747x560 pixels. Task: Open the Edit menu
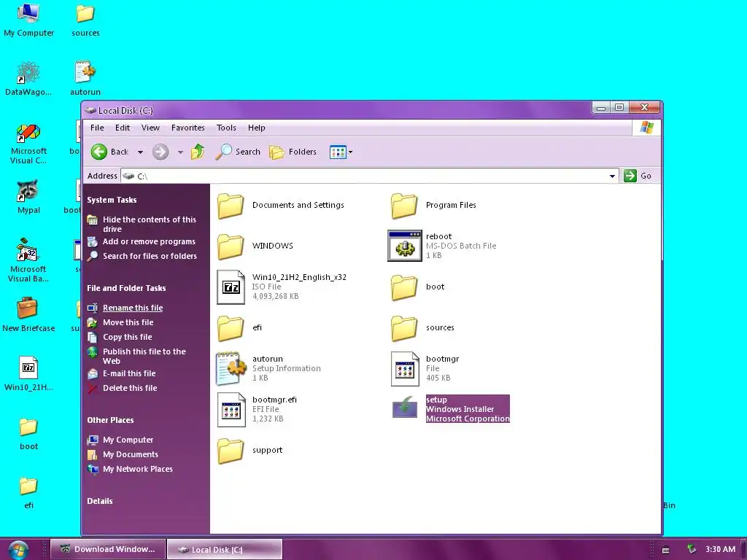(x=123, y=128)
